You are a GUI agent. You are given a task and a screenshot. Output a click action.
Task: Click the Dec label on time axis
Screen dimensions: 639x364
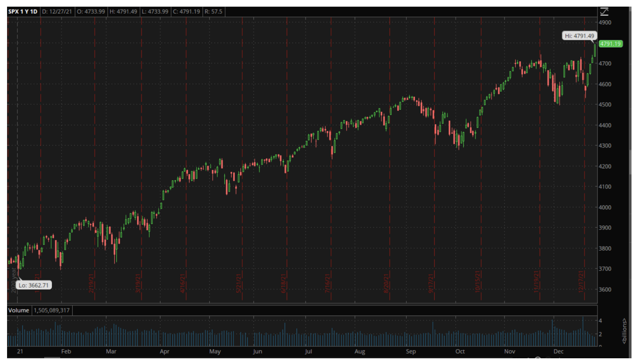pos(559,352)
